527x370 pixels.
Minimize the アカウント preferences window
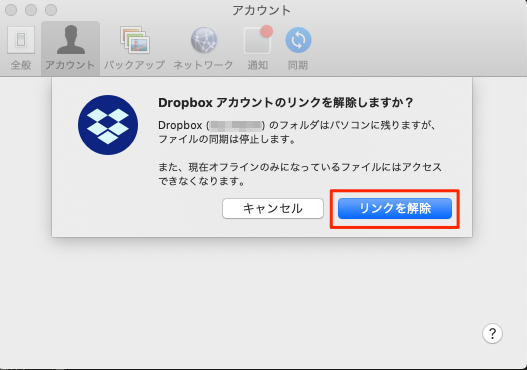(x=31, y=10)
